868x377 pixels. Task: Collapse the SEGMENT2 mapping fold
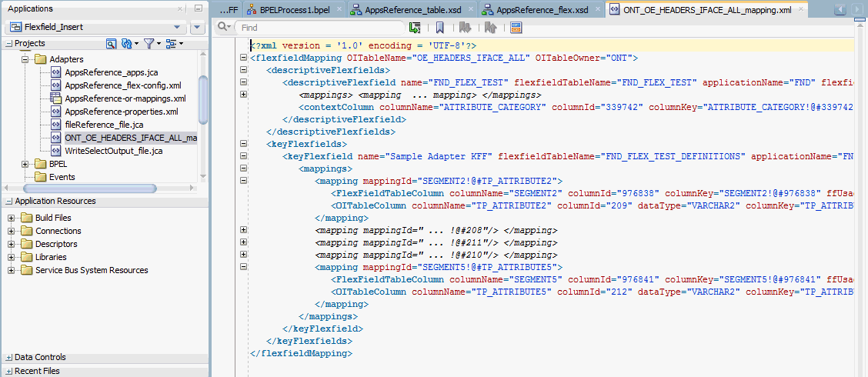point(242,181)
